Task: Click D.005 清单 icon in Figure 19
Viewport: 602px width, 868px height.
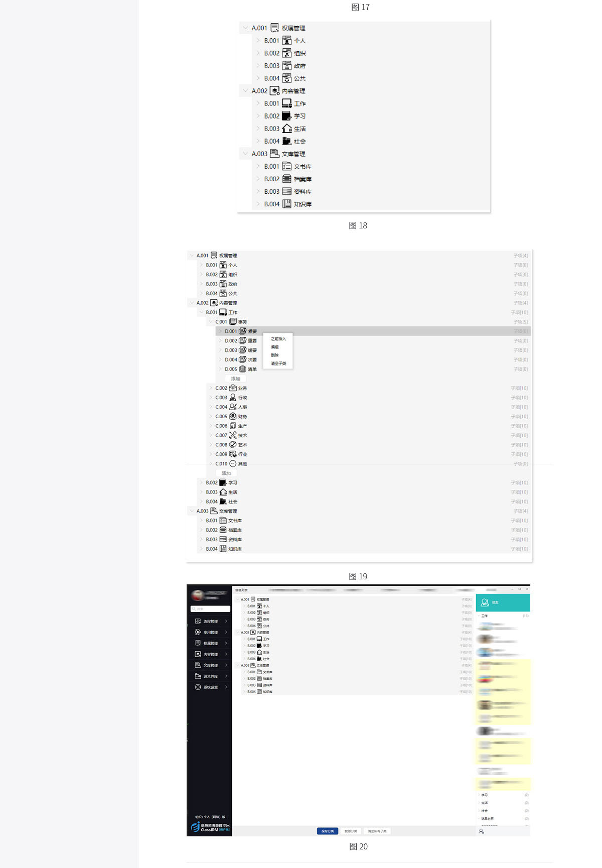Action: 242,369
